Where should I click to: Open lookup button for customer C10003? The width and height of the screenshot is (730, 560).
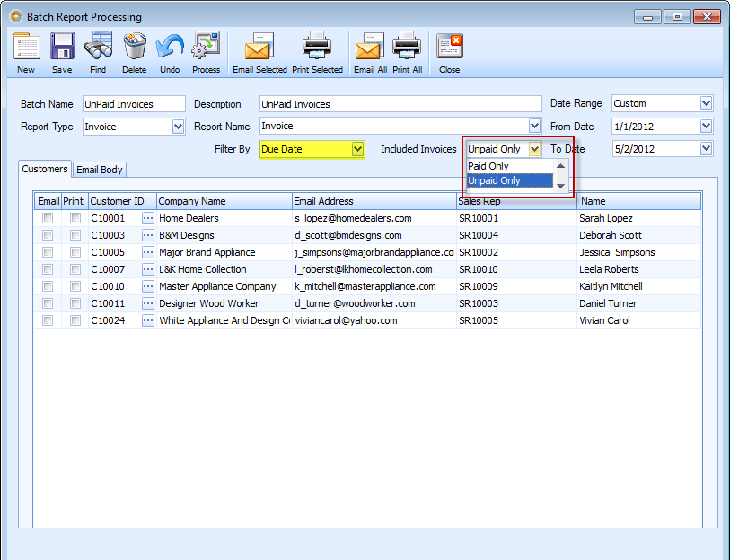[148, 235]
